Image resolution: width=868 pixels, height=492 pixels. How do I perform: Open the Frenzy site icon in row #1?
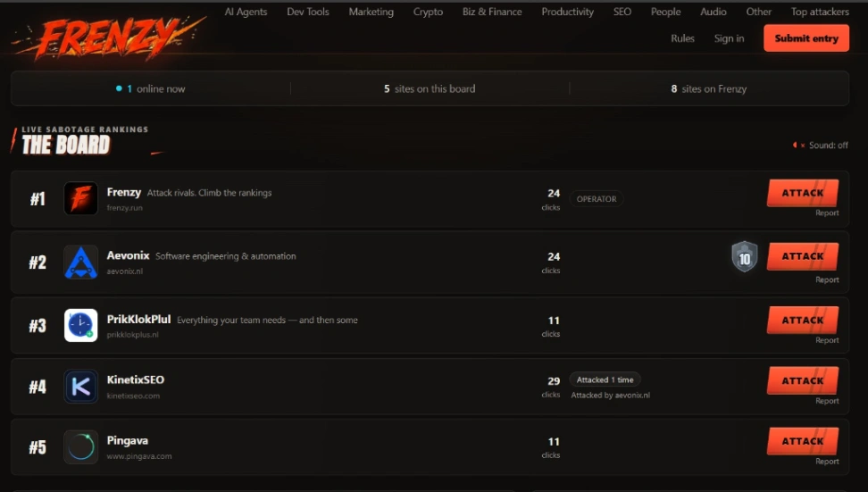coord(81,198)
